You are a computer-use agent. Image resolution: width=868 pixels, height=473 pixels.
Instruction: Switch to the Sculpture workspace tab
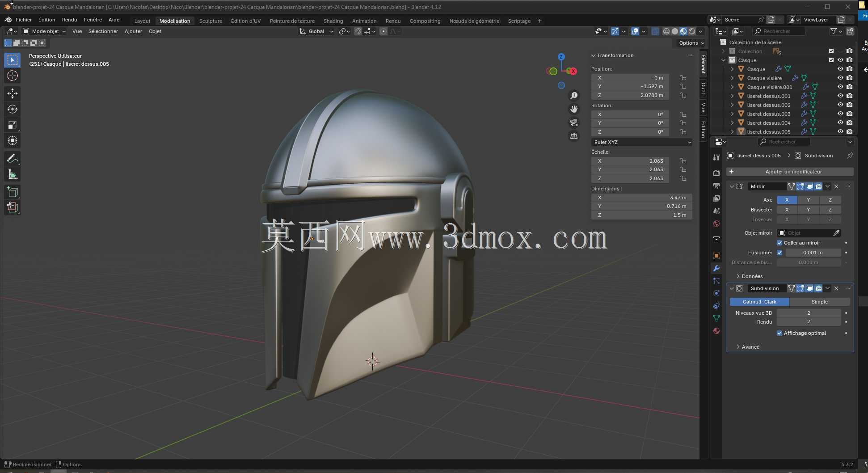(x=211, y=21)
